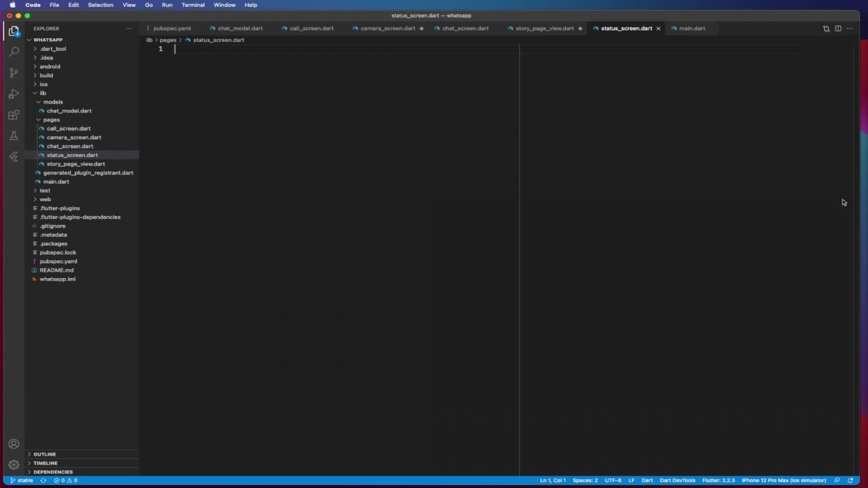Expand the .dart_tool folder
The image size is (868, 488).
[52, 49]
